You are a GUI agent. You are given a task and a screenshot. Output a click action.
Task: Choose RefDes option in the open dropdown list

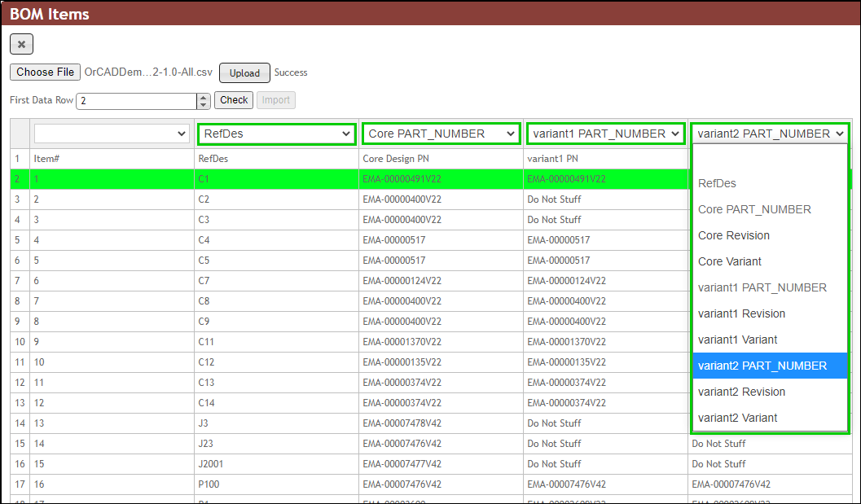click(x=716, y=183)
